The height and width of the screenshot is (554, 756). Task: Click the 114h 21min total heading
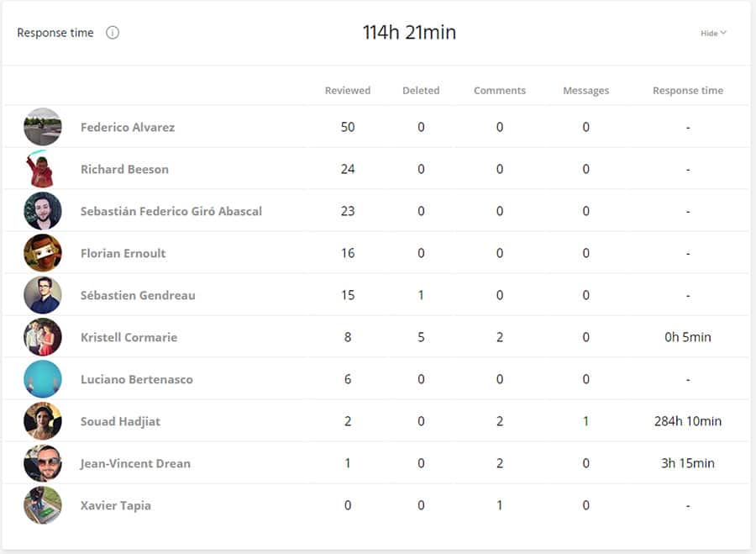(x=409, y=33)
